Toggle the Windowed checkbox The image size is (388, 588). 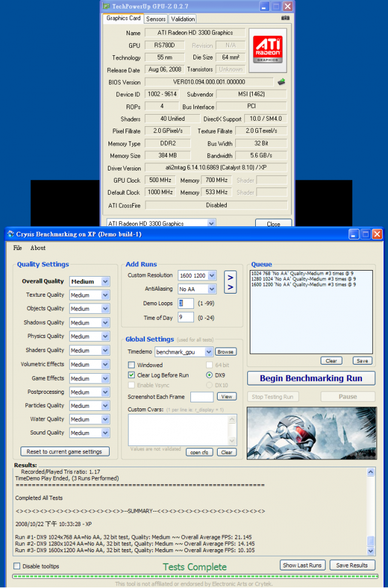point(131,365)
